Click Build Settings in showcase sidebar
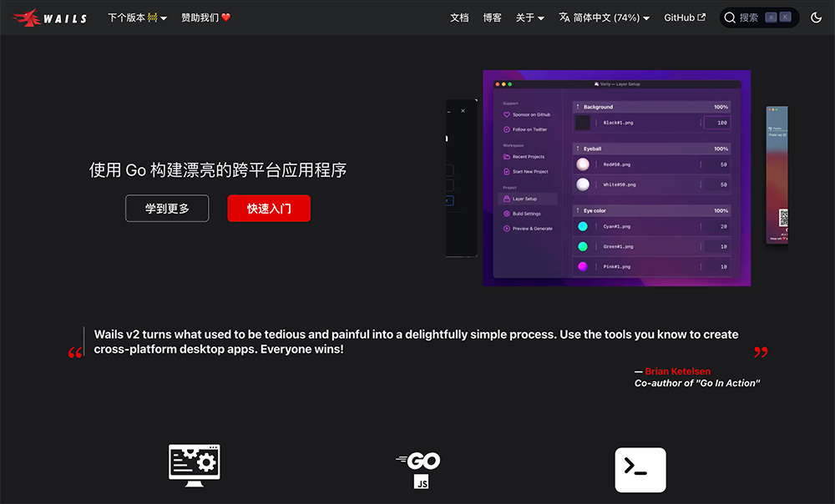Screen dimensions: 835x504 522,214
